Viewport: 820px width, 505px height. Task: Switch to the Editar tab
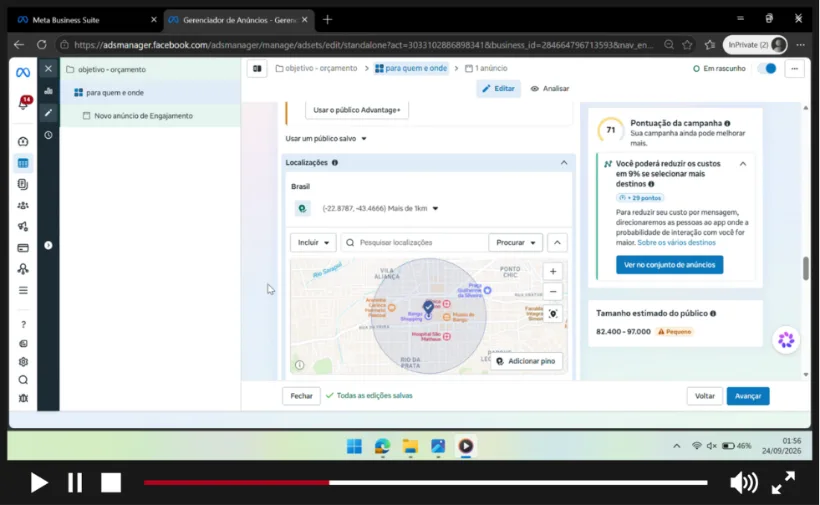[x=498, y=88]
